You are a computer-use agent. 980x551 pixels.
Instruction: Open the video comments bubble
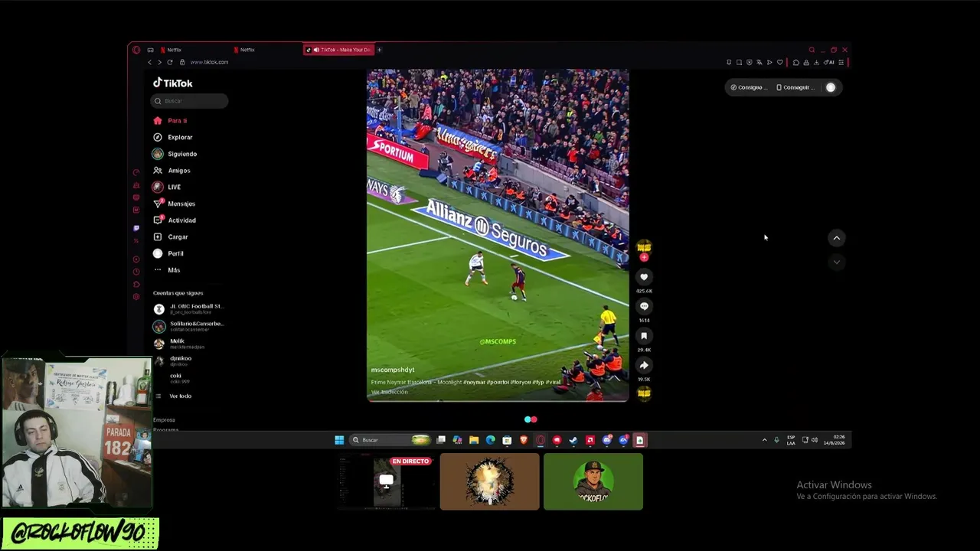[x=644, y=306]
